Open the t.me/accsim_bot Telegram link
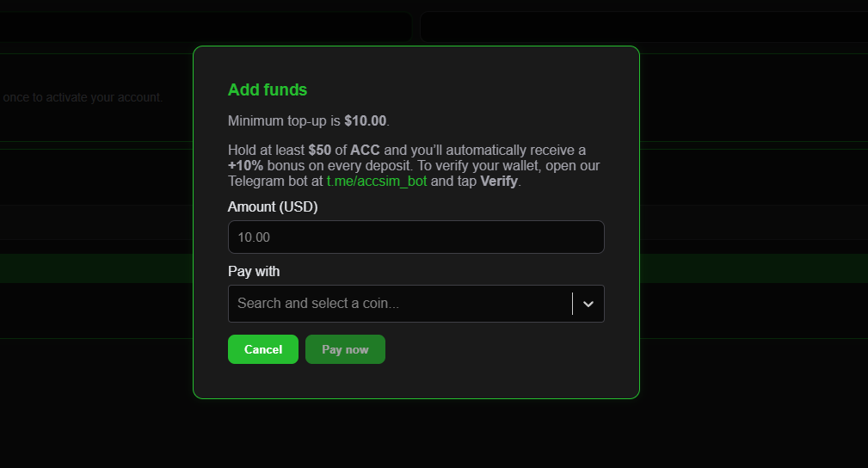 [377, 182]
